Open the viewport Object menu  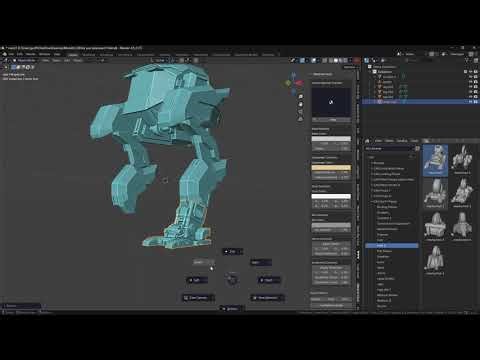click(78, 60)
